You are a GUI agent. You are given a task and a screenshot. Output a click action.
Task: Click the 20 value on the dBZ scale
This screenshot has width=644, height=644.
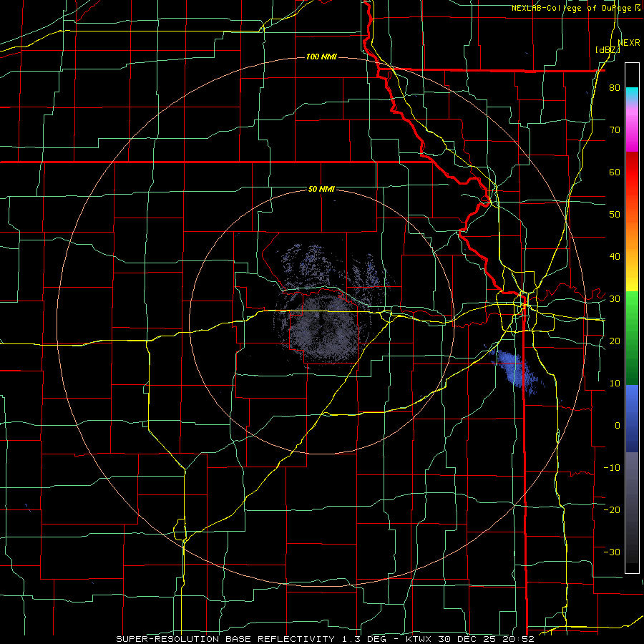[615, 341]
